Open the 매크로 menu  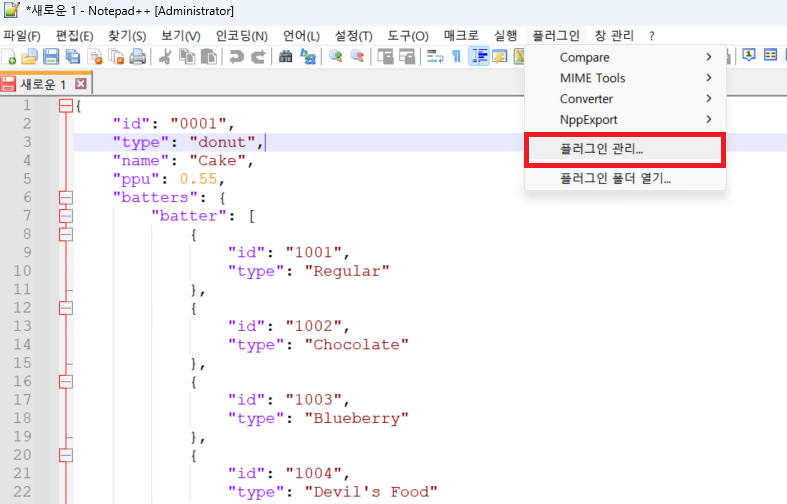pos(461,36)
